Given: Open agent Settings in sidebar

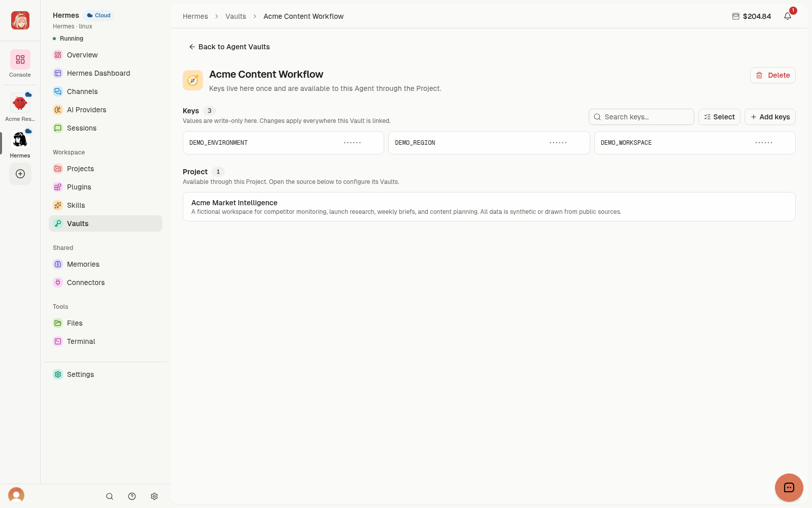Looking at the screenshot, I should point(106,374).
